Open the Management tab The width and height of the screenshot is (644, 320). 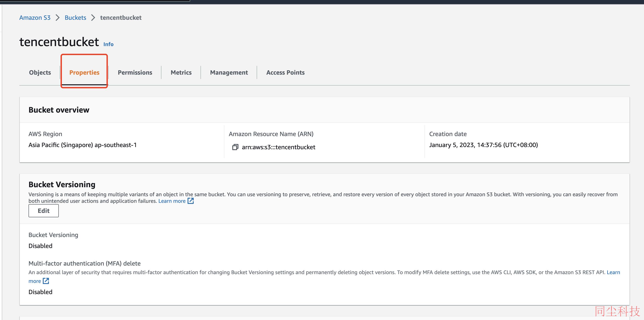229,73
